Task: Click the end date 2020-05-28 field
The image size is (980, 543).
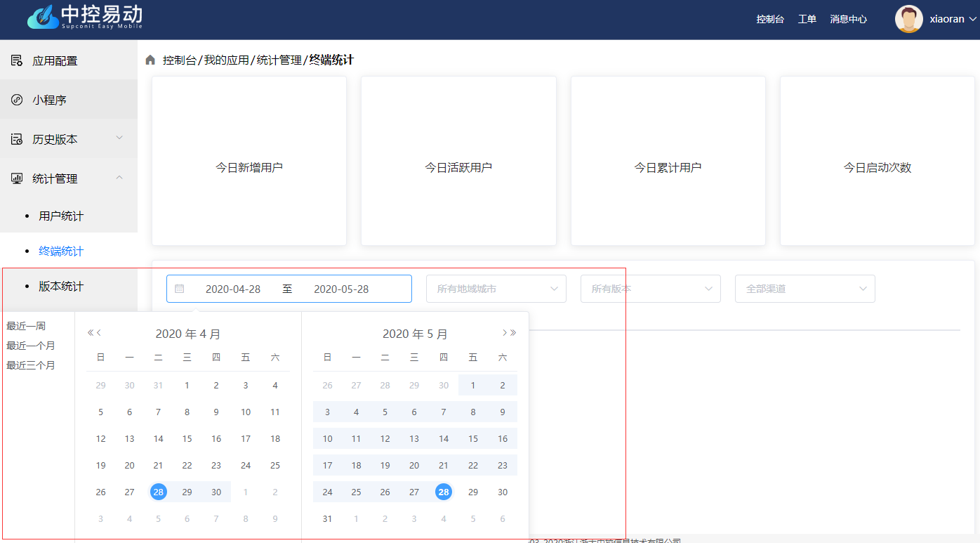Action: coord(341,289)
